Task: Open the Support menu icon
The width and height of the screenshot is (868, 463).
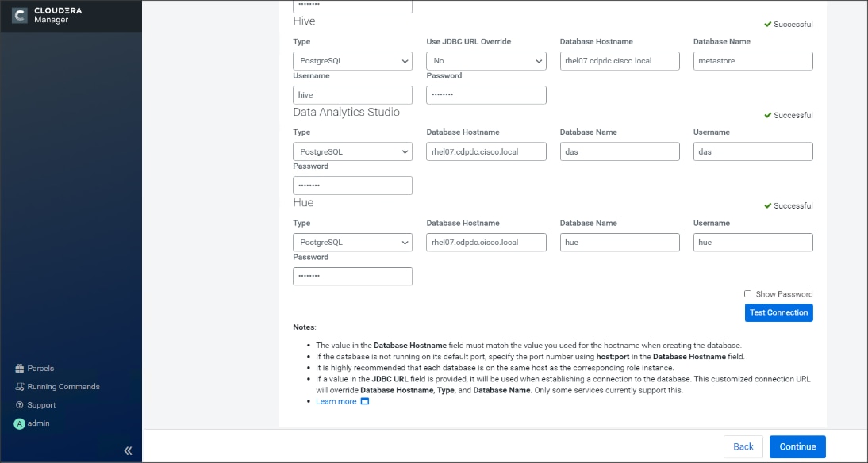Action: [x=19, y=405]
